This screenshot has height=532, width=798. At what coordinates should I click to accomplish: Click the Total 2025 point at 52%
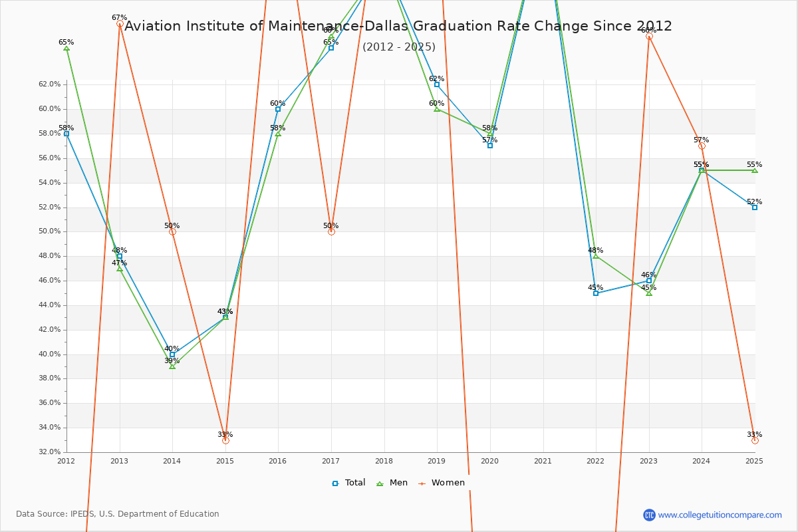click(755, 207)
